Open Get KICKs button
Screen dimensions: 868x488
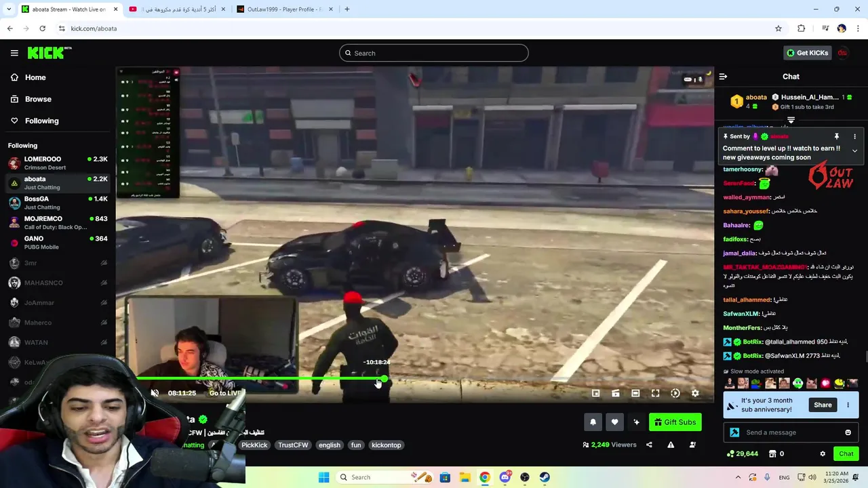(x=807, y=53)
